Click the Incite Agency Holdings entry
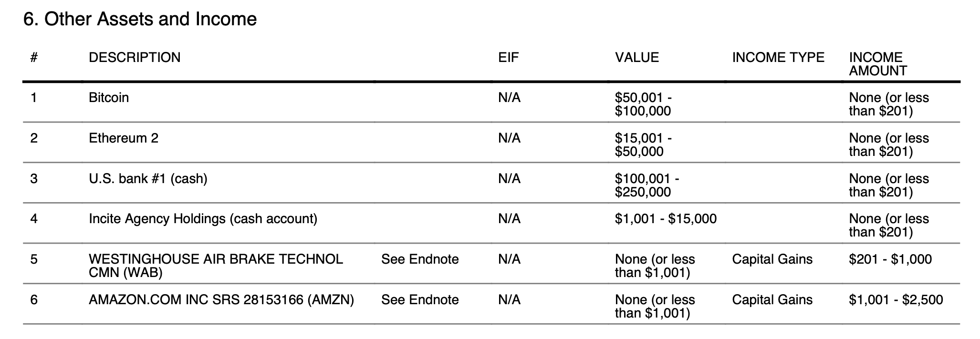 203,219
